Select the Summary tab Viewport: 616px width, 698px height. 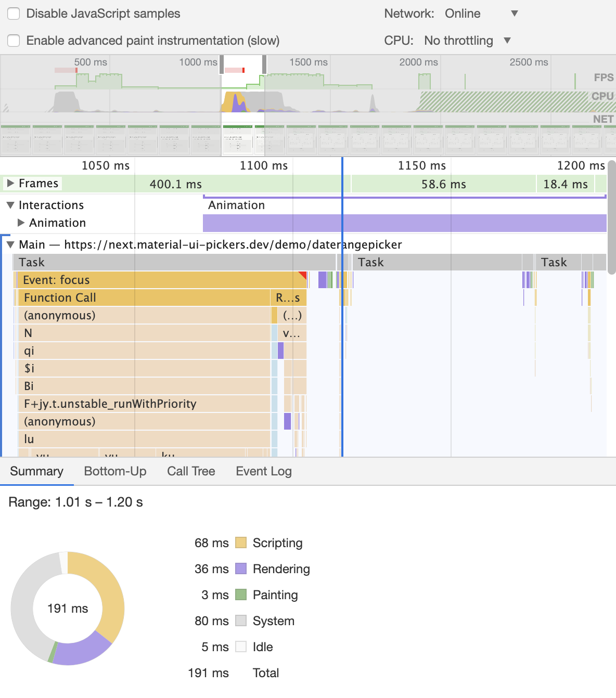[x=36, y=471]
